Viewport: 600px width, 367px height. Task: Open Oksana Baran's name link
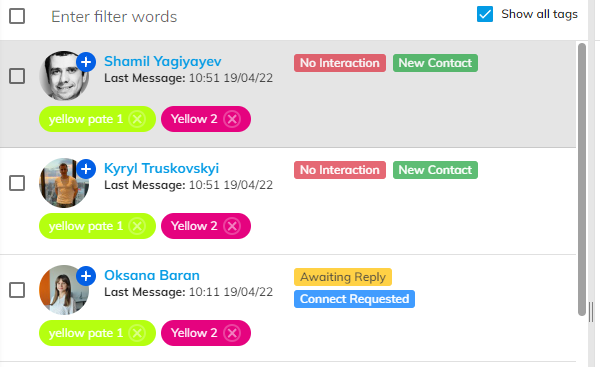pos(152,275)
